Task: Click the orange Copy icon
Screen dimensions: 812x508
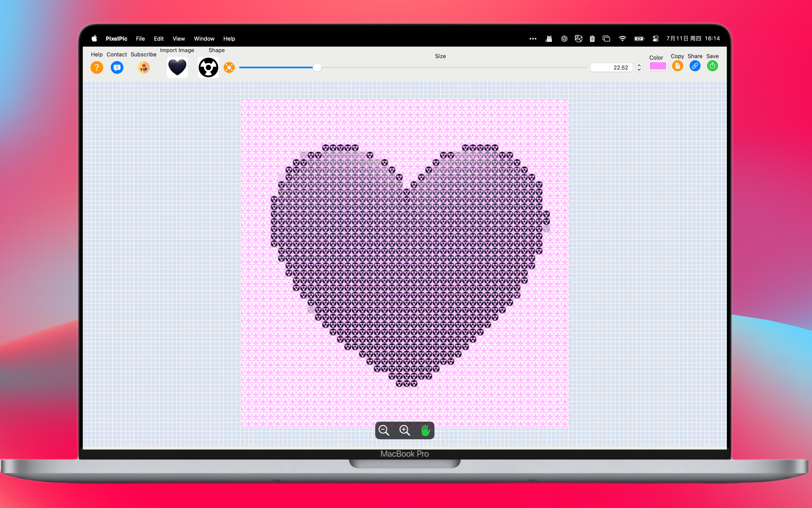Action: (x=678, y=66)
